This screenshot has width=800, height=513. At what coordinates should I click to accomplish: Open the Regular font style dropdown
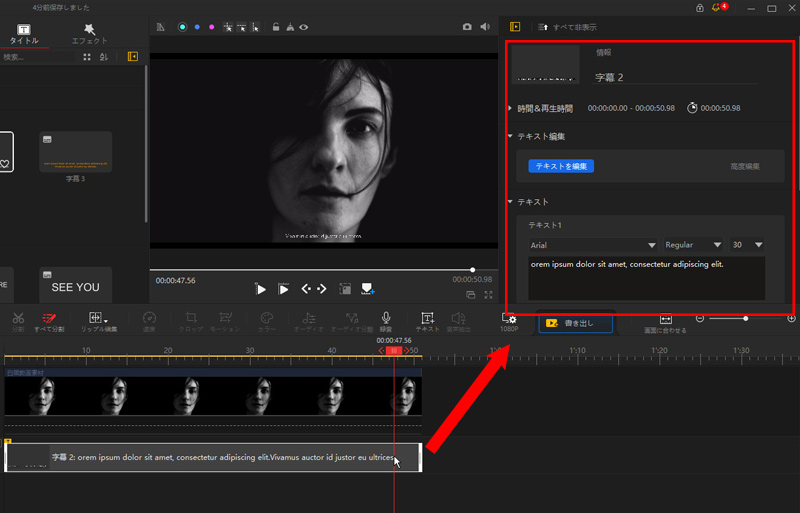(693, 245)
